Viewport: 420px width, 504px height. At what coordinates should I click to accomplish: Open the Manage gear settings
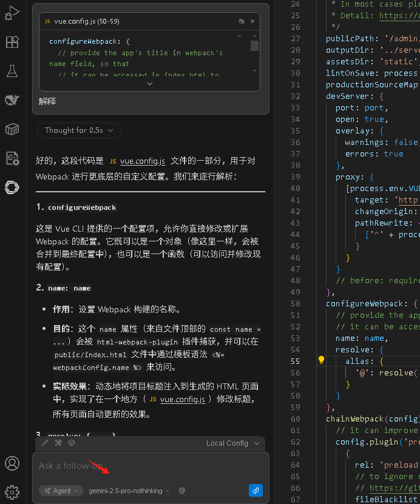click(12, 492)
